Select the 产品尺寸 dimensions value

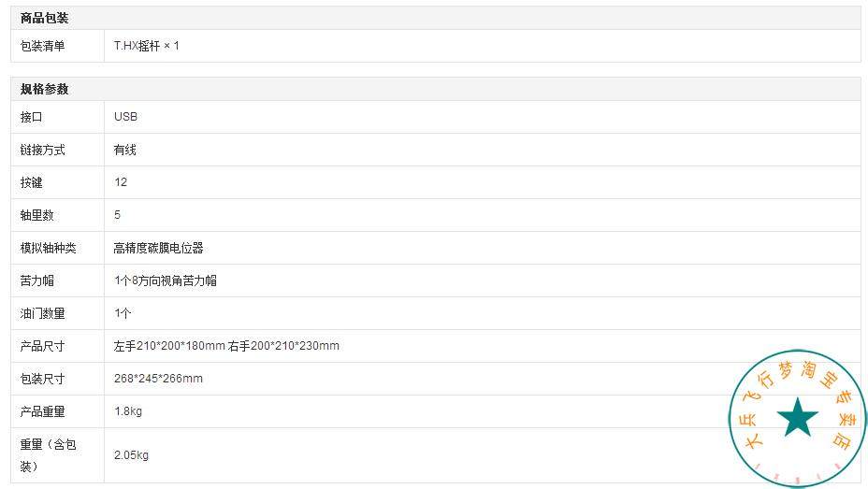(226, 346)
